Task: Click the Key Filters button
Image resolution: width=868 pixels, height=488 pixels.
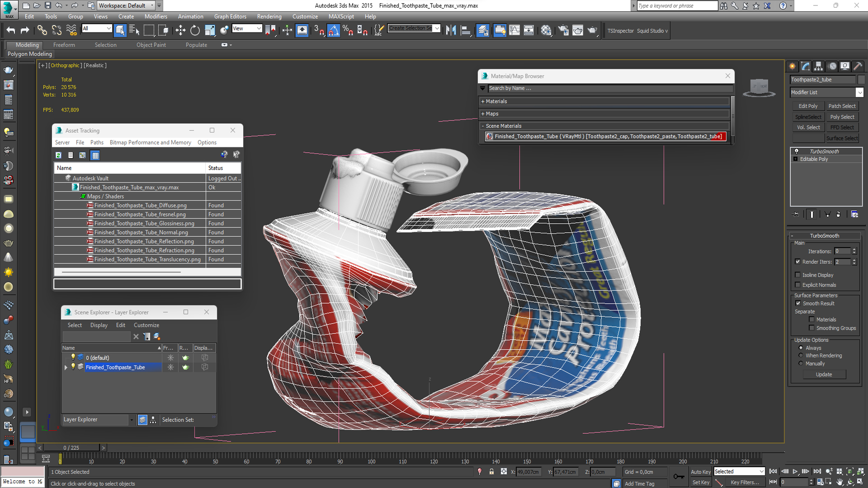Action: point(745,482)
